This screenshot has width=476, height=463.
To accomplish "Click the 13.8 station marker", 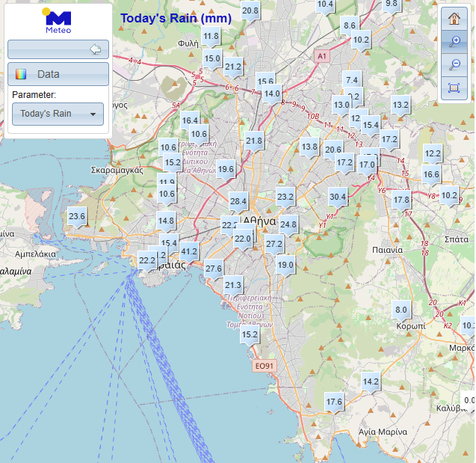I will tap(309, 147).
